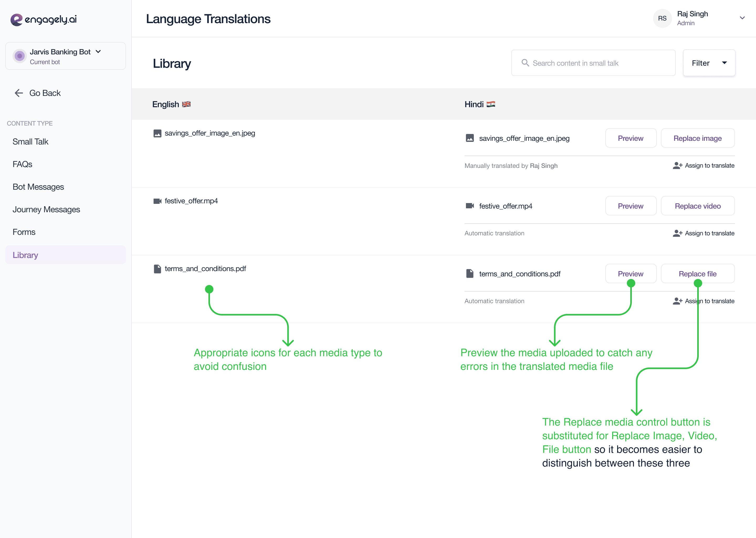The height and width of the screenshot is (538, 756).
Task: Click the assign-person icon in the festive_offer row
Action: (x=677, y=233)
